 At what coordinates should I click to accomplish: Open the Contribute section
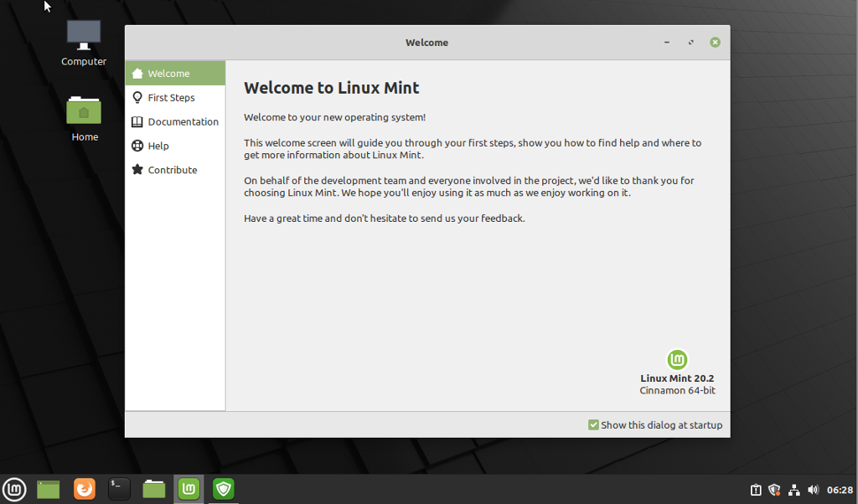pyautogui.click(x=175, y=169)
